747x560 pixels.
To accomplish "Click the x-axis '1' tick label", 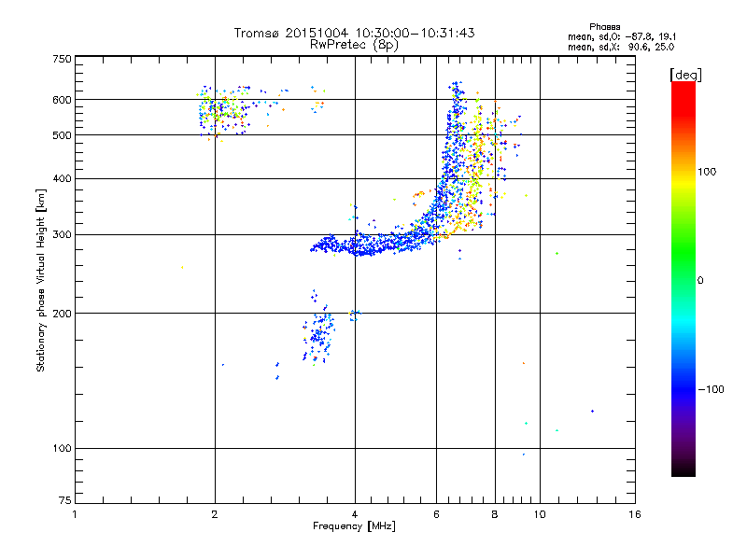I will (75, 514).
